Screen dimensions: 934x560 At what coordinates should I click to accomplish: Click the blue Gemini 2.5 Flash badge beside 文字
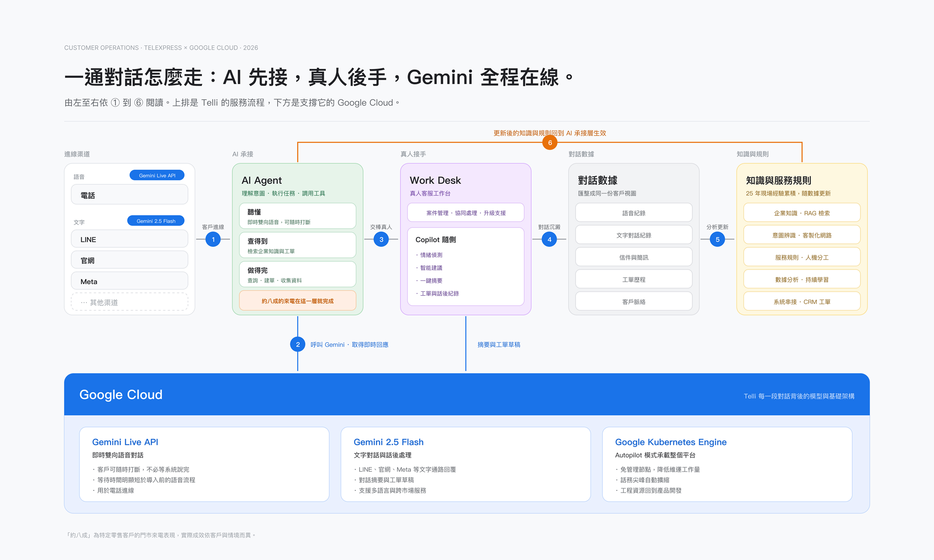coord(156,221)
